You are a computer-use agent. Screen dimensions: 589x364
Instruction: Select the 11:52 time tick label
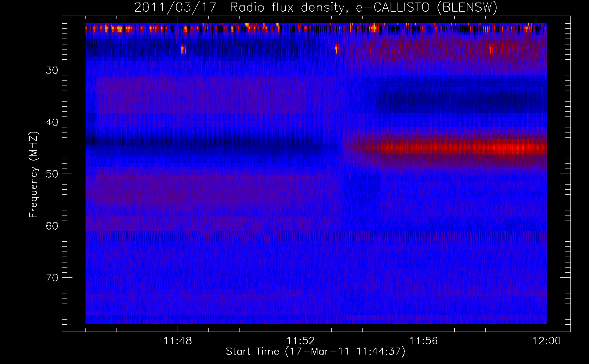pos(301,341)
